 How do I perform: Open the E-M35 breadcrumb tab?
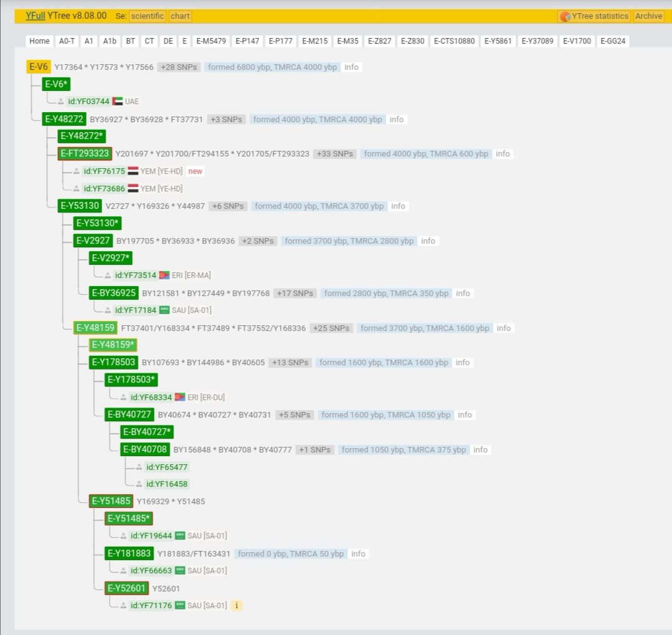(x=348, y=41)
